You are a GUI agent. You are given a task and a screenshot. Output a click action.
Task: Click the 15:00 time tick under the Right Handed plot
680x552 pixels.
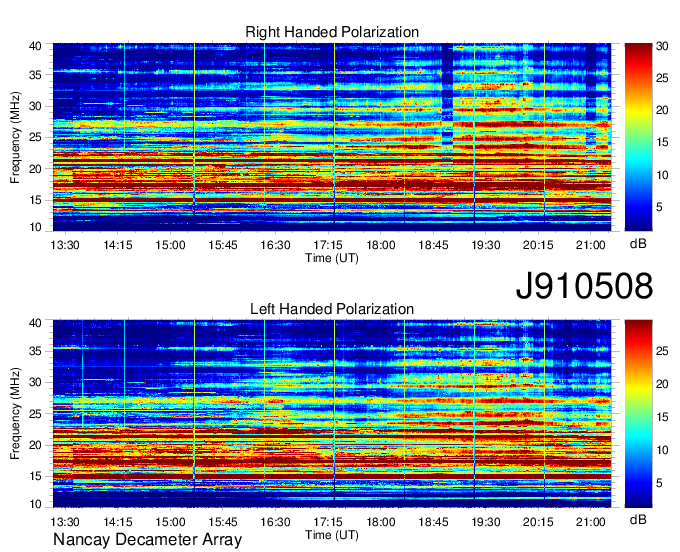[x=170, y=245]
